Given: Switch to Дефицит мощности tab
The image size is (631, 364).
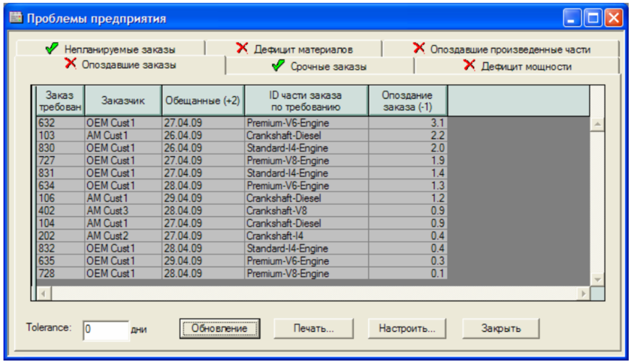Looking at the screenshot, I should tap(526, 67).
